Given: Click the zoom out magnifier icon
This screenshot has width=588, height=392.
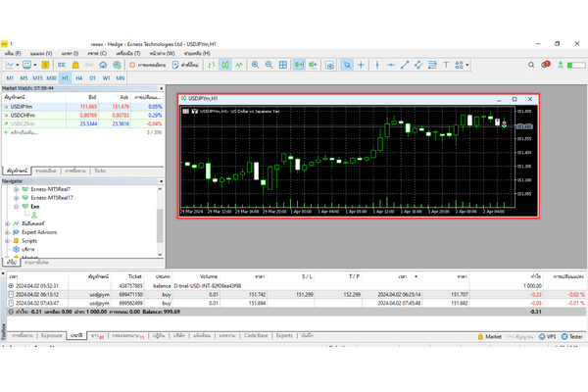Looking at the screenshot, I should (x=269, y=64).
